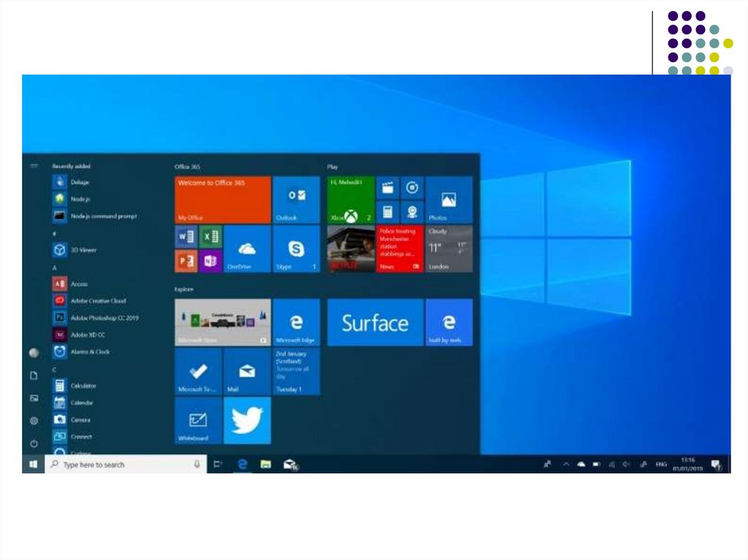Open Adobe Photoshop CC 2019 from list
748x560 pixels.
(96, 318)
